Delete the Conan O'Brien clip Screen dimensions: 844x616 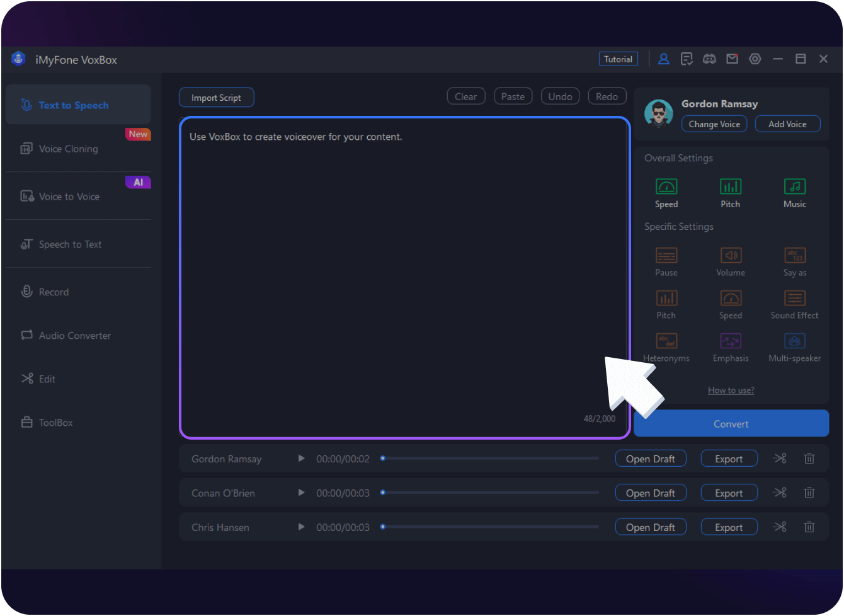809,493
